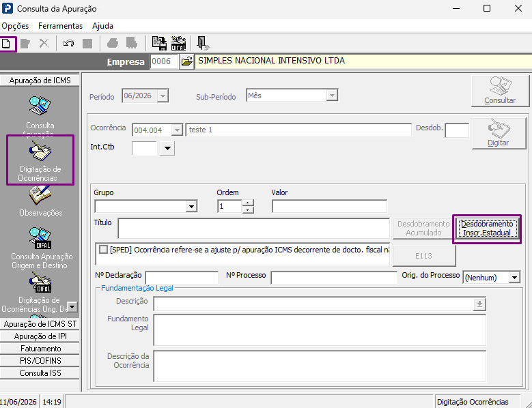Image resolution: width=532 pixels, height=408 pixels.
Task: Open the Ferramentas menu
Action: coord(60,26)
